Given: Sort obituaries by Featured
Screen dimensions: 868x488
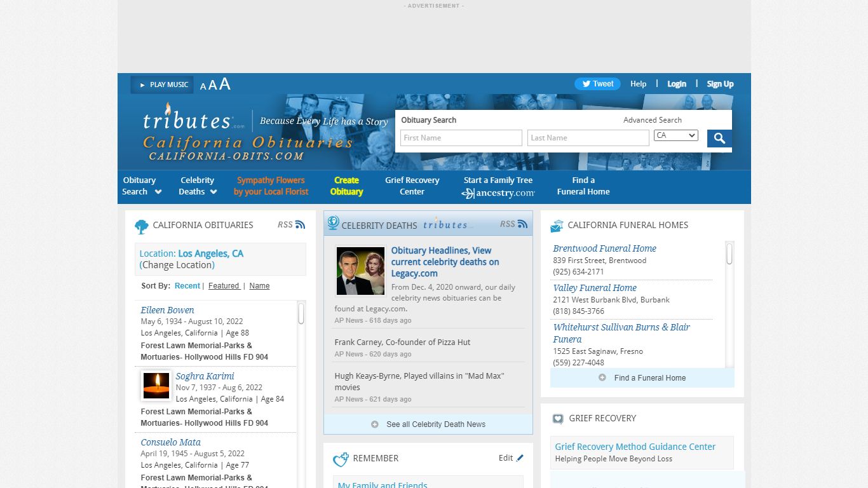Looking at the screenshot, I should point(224,286).
